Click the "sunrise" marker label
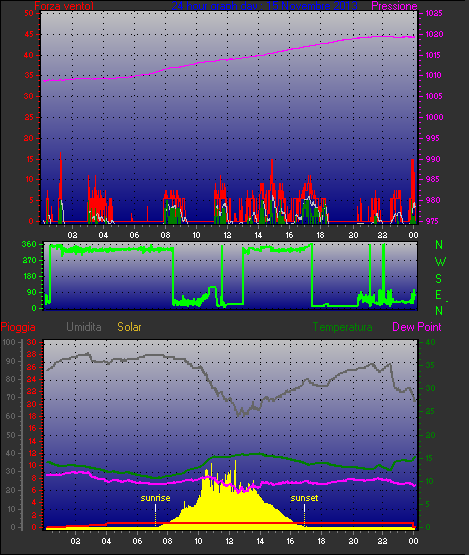 [x=155, y=498]
